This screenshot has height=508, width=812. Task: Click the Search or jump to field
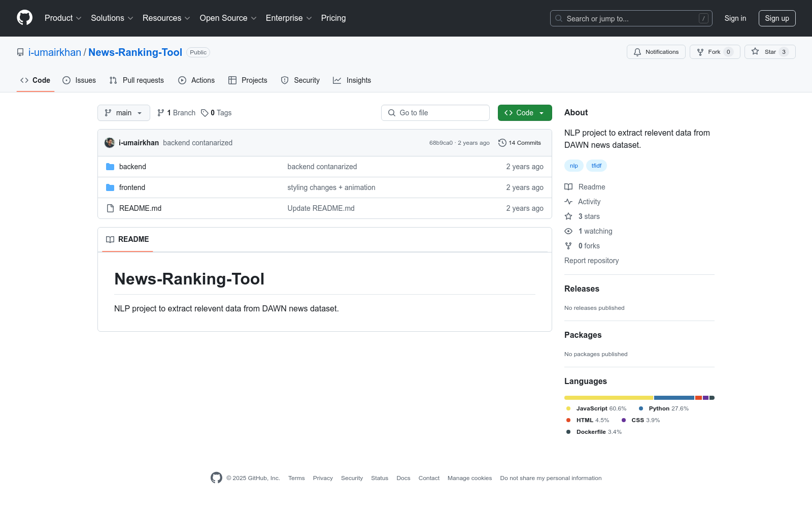631,18
